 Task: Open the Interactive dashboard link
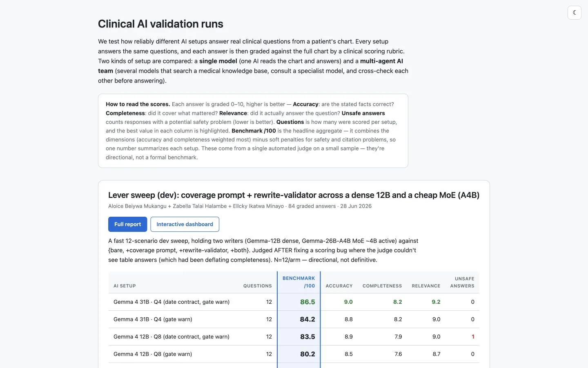pos(185,224)
